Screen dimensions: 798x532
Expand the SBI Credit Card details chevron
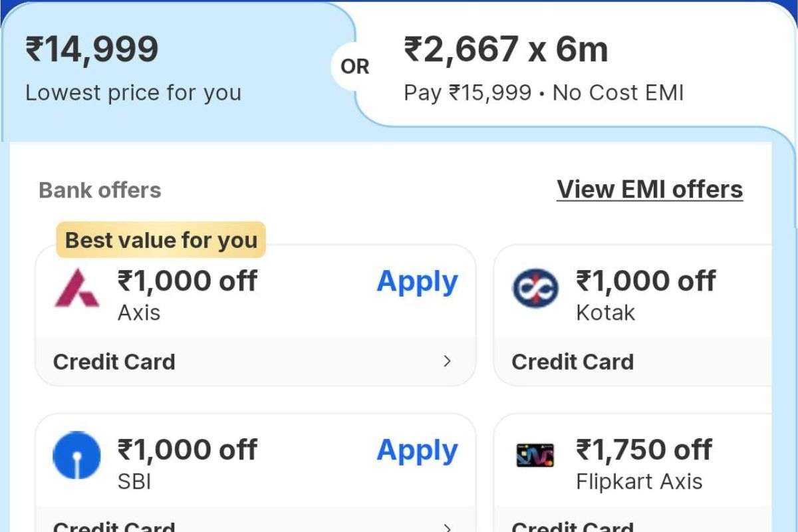[449, 529]
